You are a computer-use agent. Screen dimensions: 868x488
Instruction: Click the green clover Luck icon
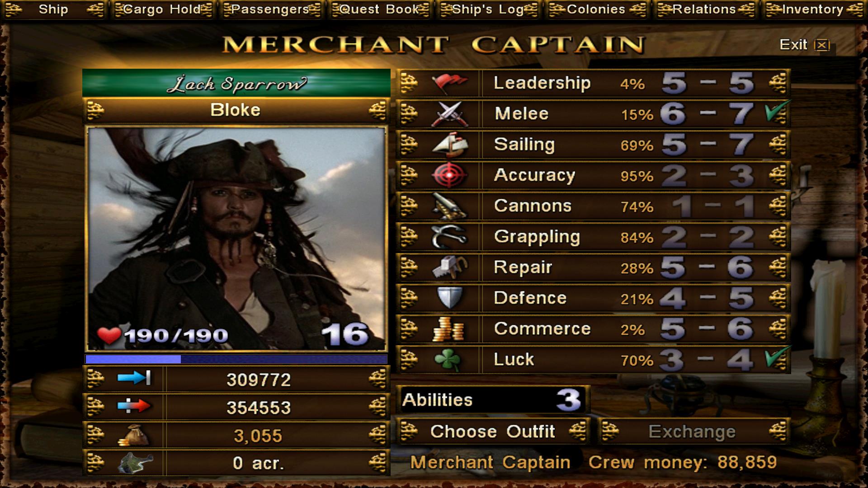(448, 360)
